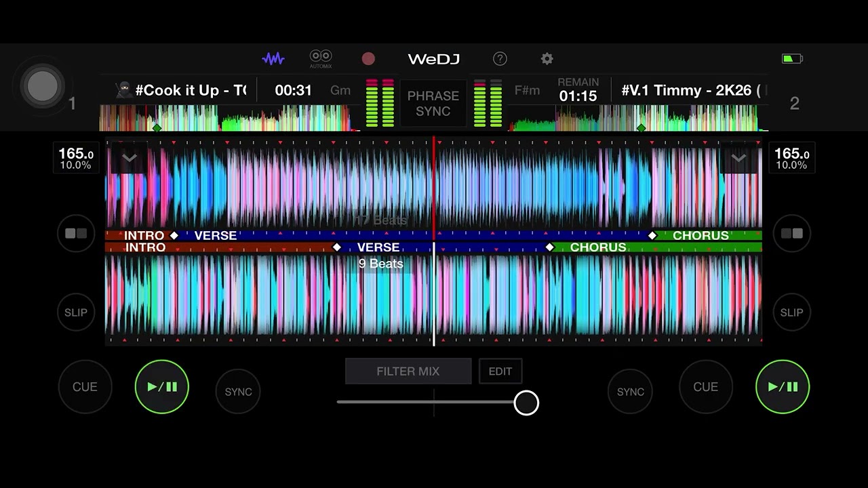The image size is (868, 488).
Task: Click deck 1 overview waveform
Action: coord(230,118)
